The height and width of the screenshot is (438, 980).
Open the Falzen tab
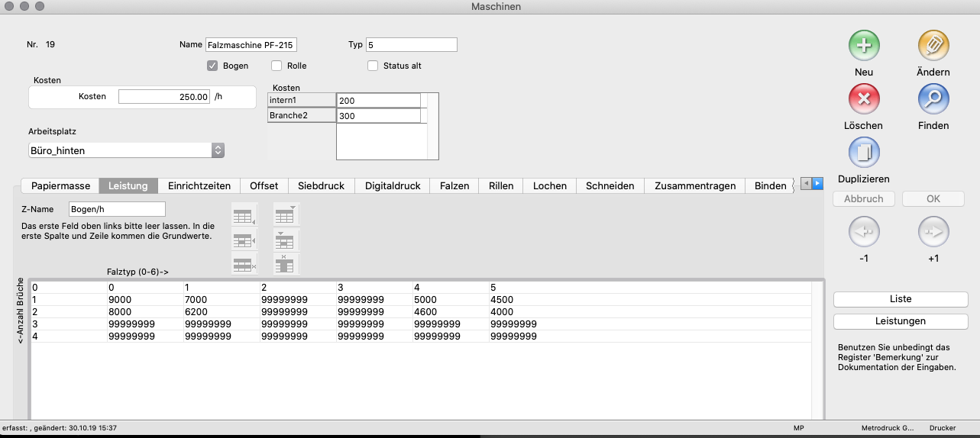pos(454,185)
